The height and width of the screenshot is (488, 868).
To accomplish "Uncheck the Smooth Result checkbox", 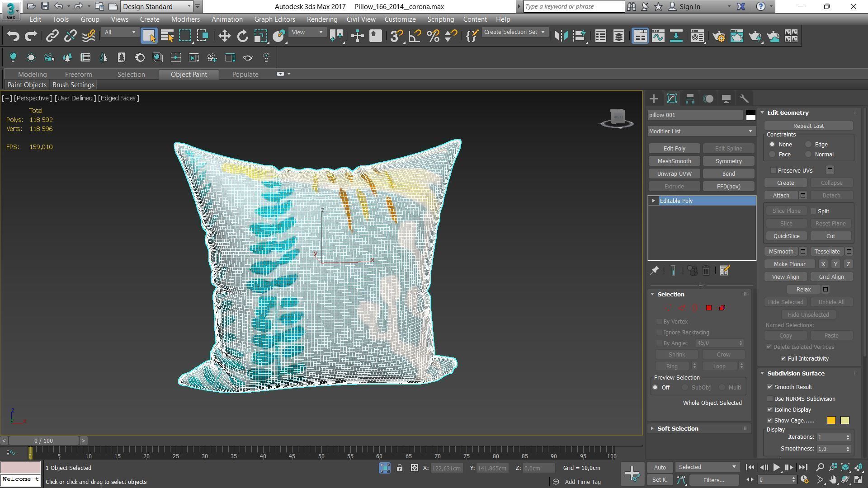I will pos(770,387).
